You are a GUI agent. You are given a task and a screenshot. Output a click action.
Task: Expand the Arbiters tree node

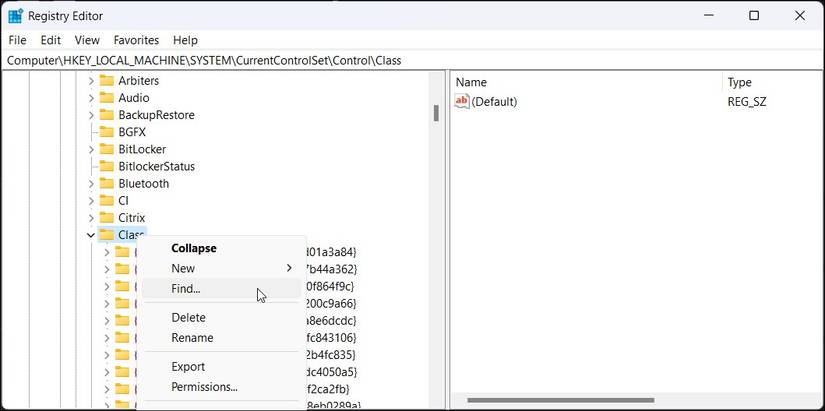tap(91, 81)
